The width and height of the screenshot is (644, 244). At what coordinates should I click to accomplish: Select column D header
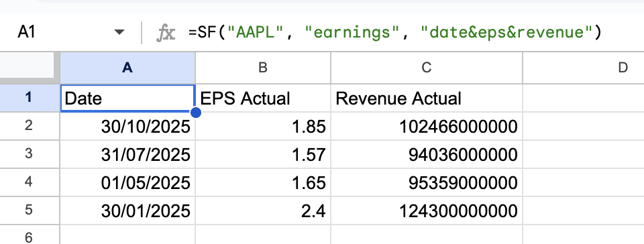[583, 68]
